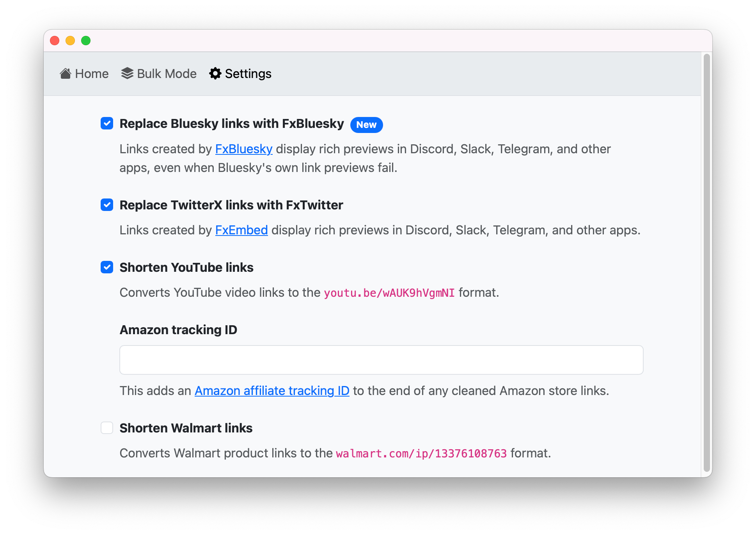Click the vertical scrollbar on the right
756x535 pixels.
tap(706, 264)
